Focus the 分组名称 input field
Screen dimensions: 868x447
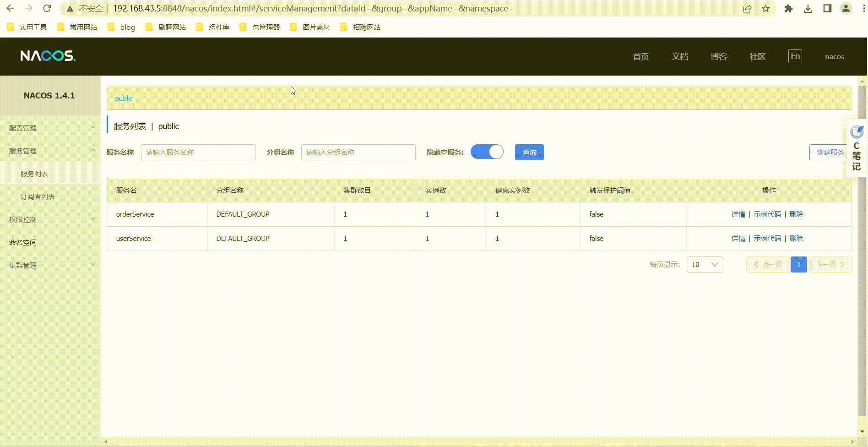358,152
